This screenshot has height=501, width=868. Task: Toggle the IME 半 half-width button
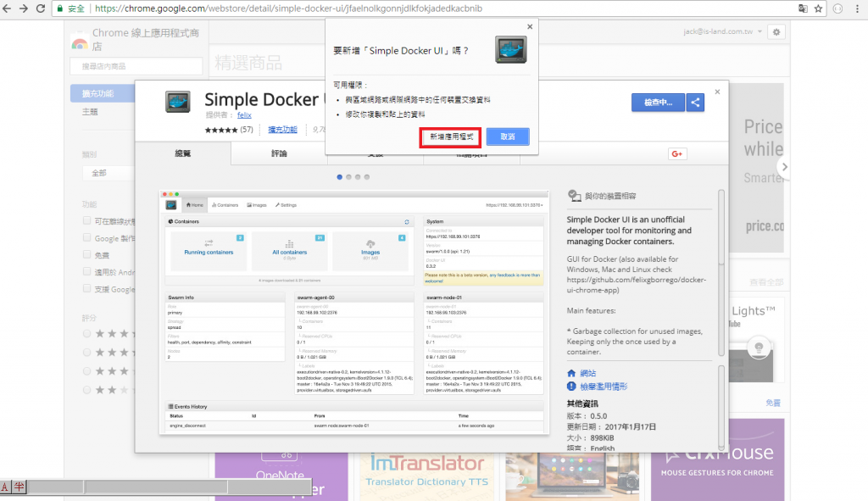(19, 487)
